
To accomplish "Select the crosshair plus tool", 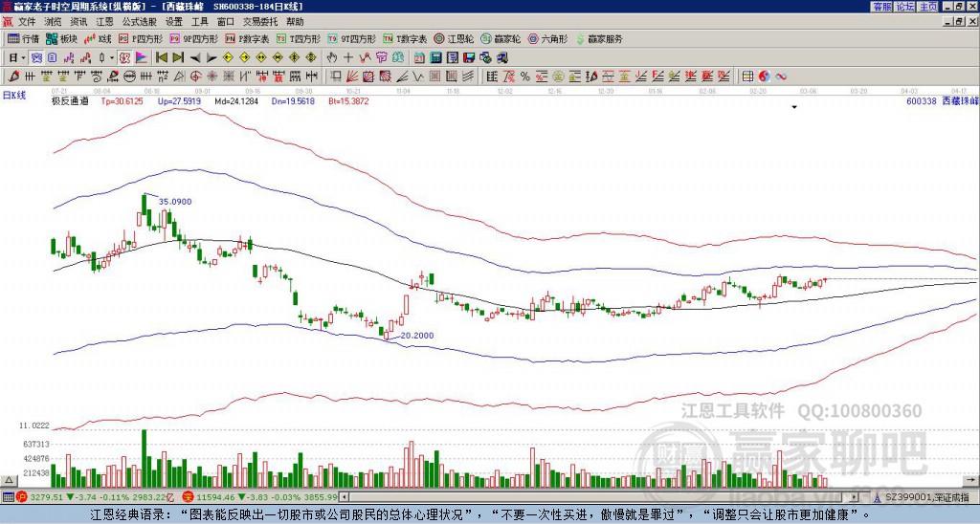I will click(348, 58).
